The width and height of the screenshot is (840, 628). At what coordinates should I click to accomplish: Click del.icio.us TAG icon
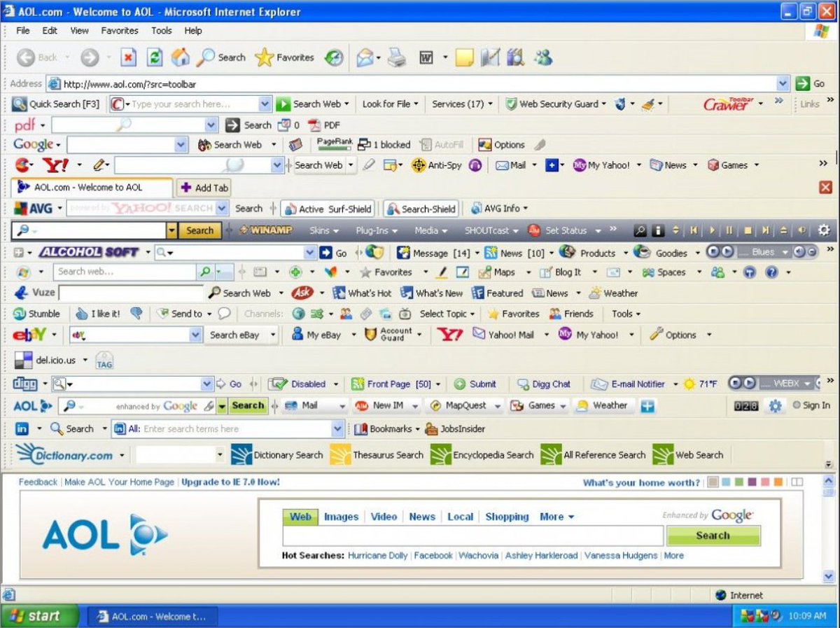104,361
